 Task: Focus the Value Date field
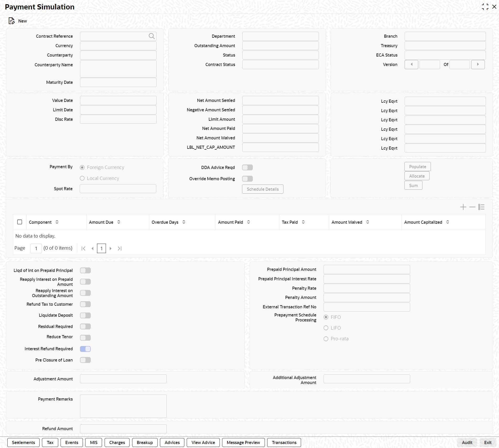(x=118, y=100)
